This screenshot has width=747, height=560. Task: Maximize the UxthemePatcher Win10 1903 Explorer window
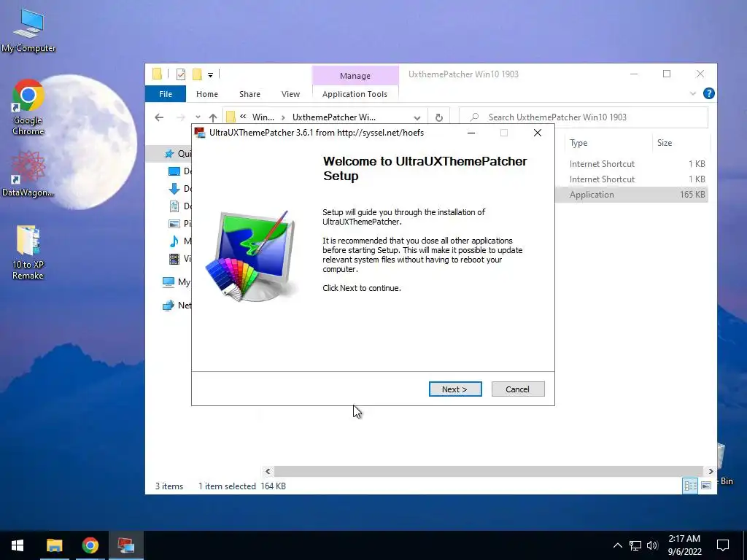[667, 74]
